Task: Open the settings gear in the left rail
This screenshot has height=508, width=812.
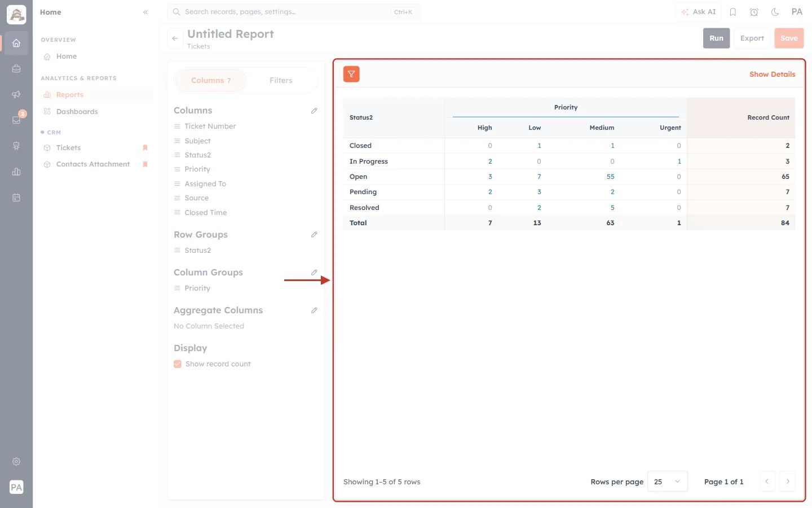Action: pos(16,462)
